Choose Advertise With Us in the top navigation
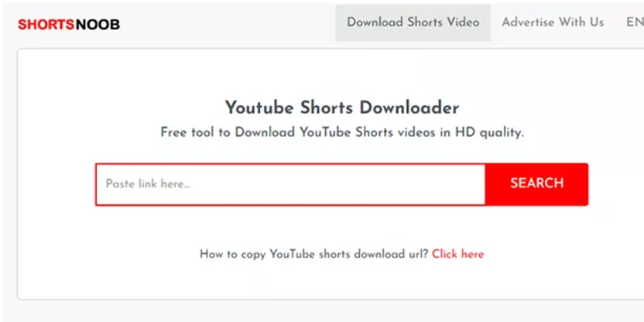The width and height of the screenshot is (644, 322). pyautogui.click(x=552, y=23)
